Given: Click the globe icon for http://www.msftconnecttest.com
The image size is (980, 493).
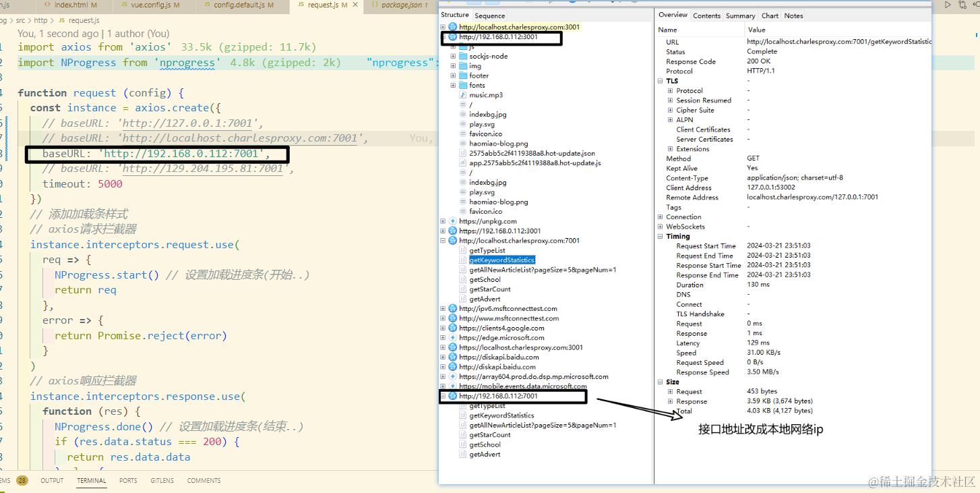Looking at the screenshot, I should 452,318.
